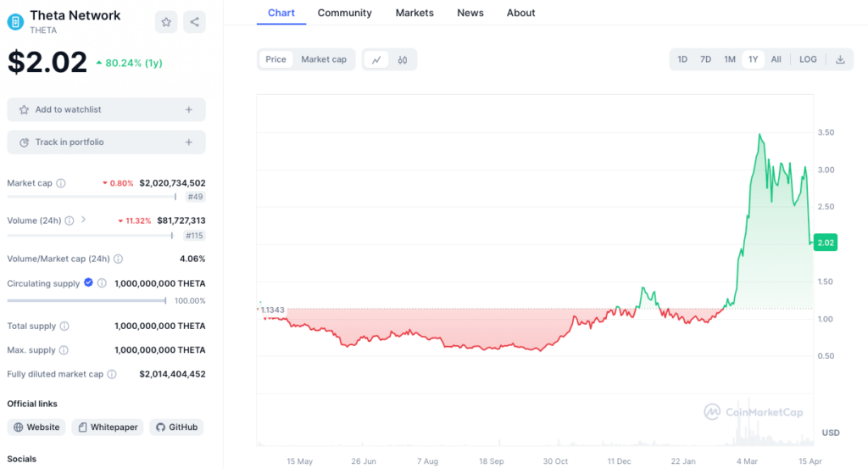
Task: Star Theta Network as favorite
Action: pyautogui.click(x=166, y=22)
